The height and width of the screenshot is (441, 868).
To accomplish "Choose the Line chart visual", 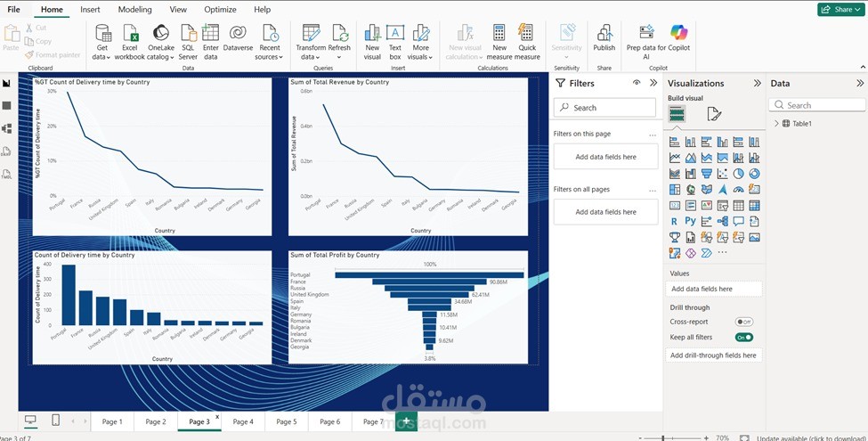I will (674, 158).
